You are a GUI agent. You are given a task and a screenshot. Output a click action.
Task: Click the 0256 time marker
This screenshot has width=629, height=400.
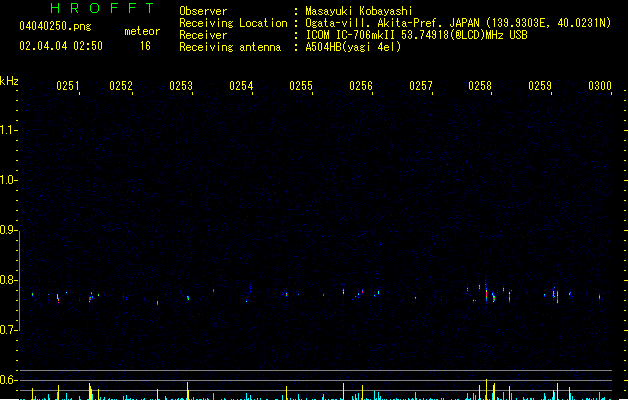(x=361, y=86)
